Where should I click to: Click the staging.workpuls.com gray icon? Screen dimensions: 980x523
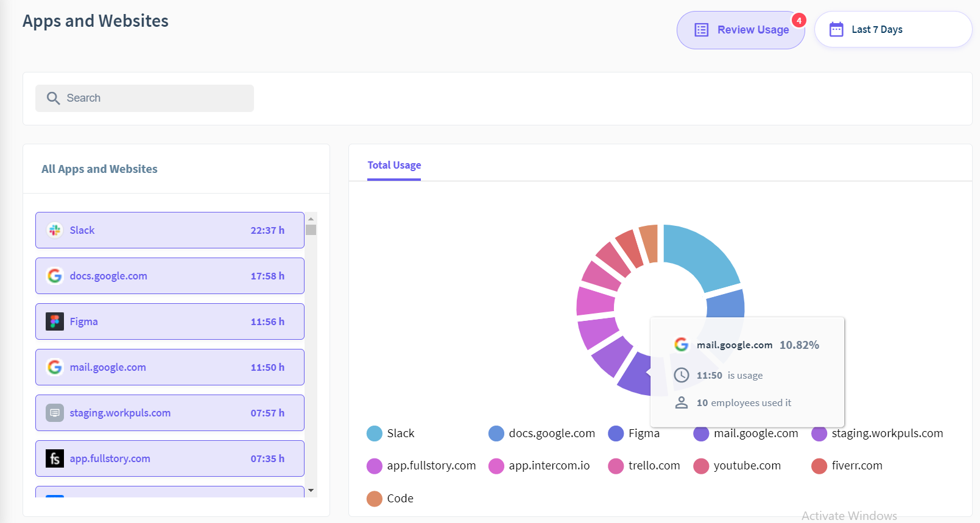click(x=55, y=413)
